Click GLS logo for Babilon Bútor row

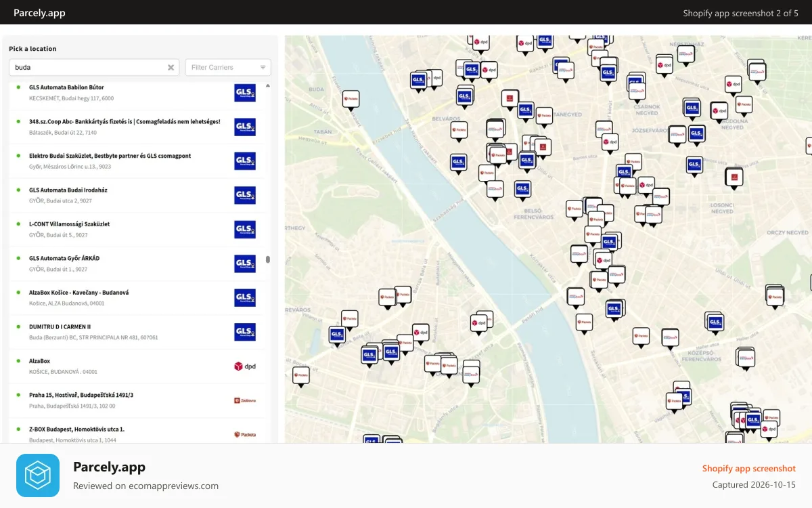(x=245, y=93)
